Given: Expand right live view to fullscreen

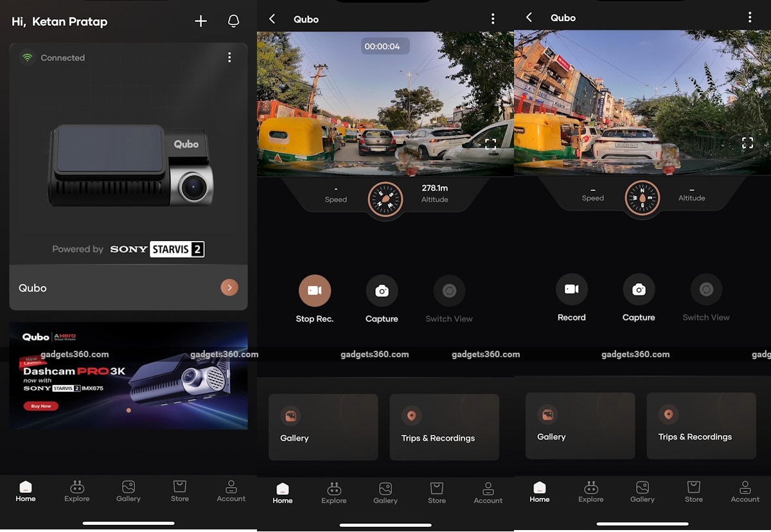Looking at the screenshot, I should click(748, 143).
